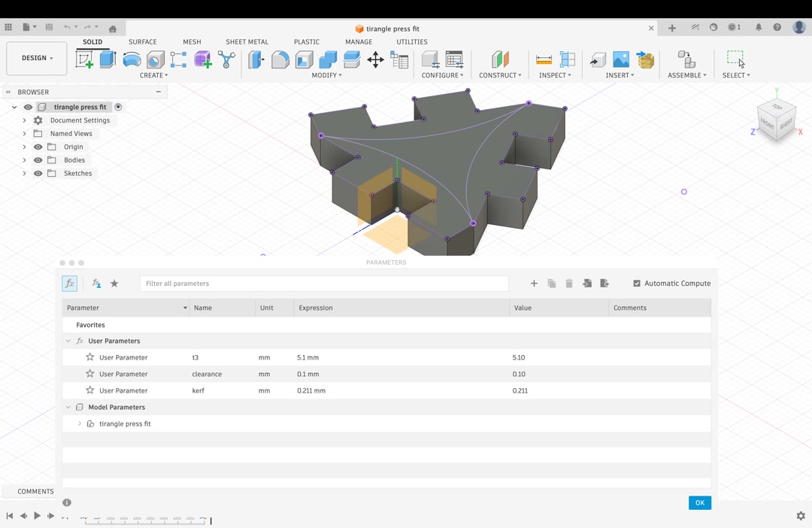This screenshot has width=812, height=528.
Task: Click the Window Selection tool icon
Action: 735,59
